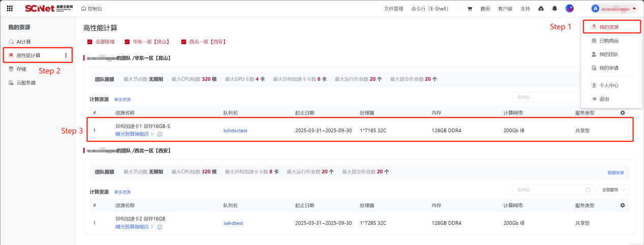Image resolution: width=644 pixels, height=245 pixels.
Task: Open column settings gear in Xi'an table
Action: pyautogui.click(x=622, y=205)
